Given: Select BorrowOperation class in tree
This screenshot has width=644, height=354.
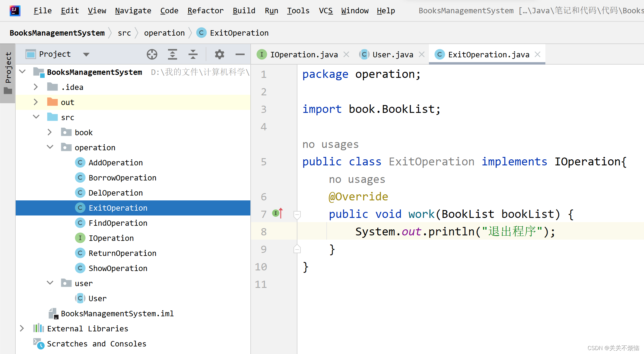Looking at the screenshot, I should click(x=122, y=178).
